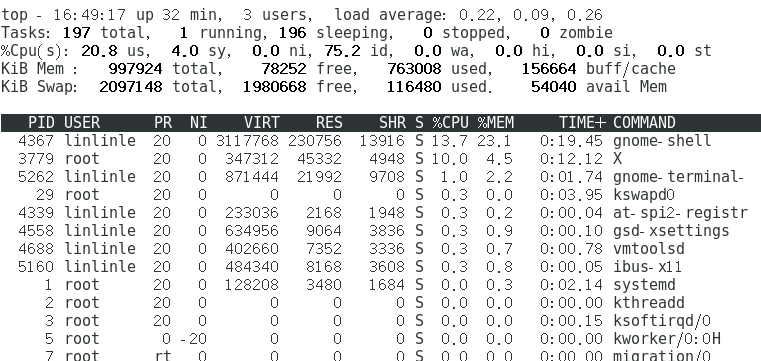The width and height of the screenshot is (761, 361).
Task: Click the gnome-shell command name
Action: (x=662, y=141)
